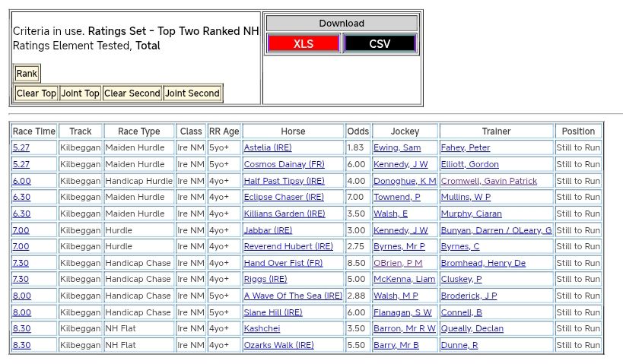Screen dimensions: 623x364
Task: Open trainer Bromhead, Henry De link
Action: 483,263
